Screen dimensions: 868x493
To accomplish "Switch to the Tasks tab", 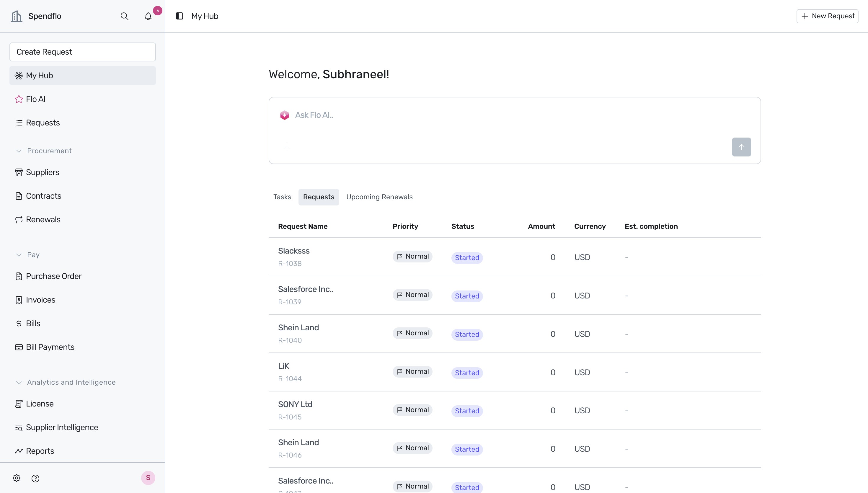I will pos(282,197).
